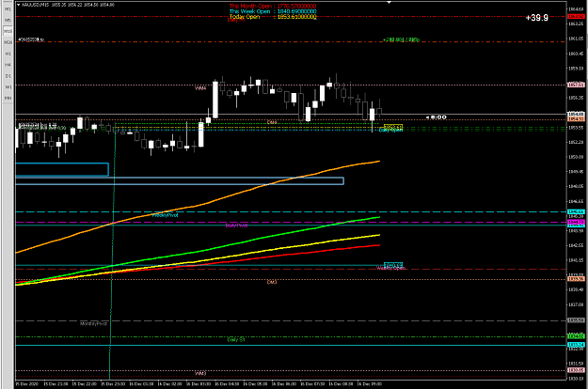Click the 'Today Open' label
The width and height of the screenshot is (588, 389).
[x=244, y=17]
